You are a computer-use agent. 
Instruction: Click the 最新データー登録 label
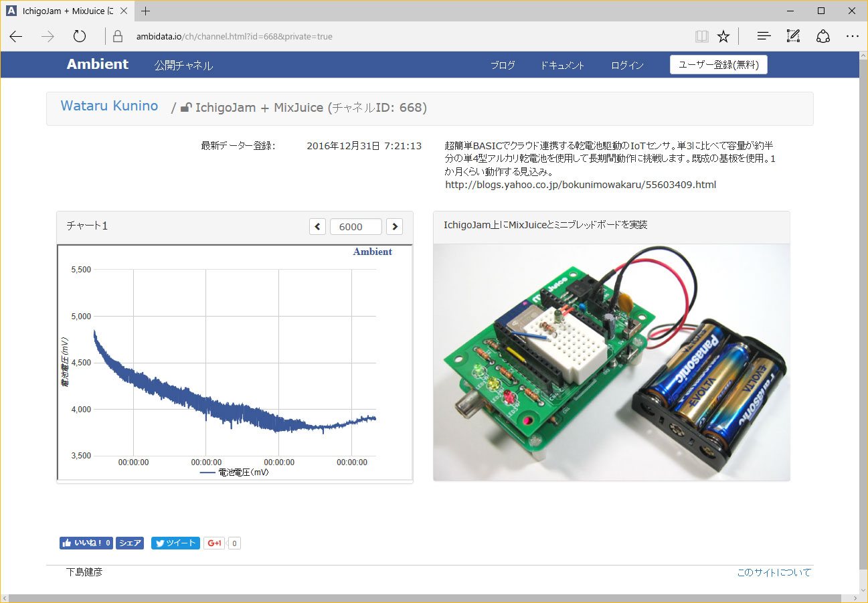click(x=238, y=146)
